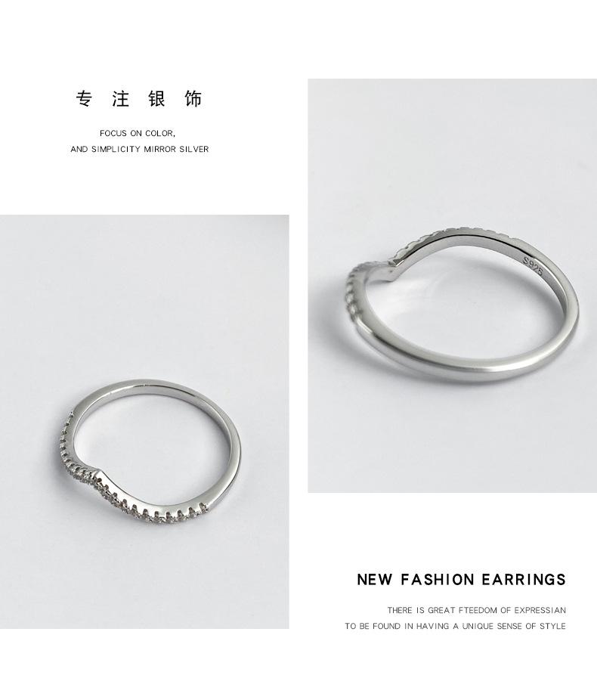Click the character 饰 in the heading

coord(193,99)
